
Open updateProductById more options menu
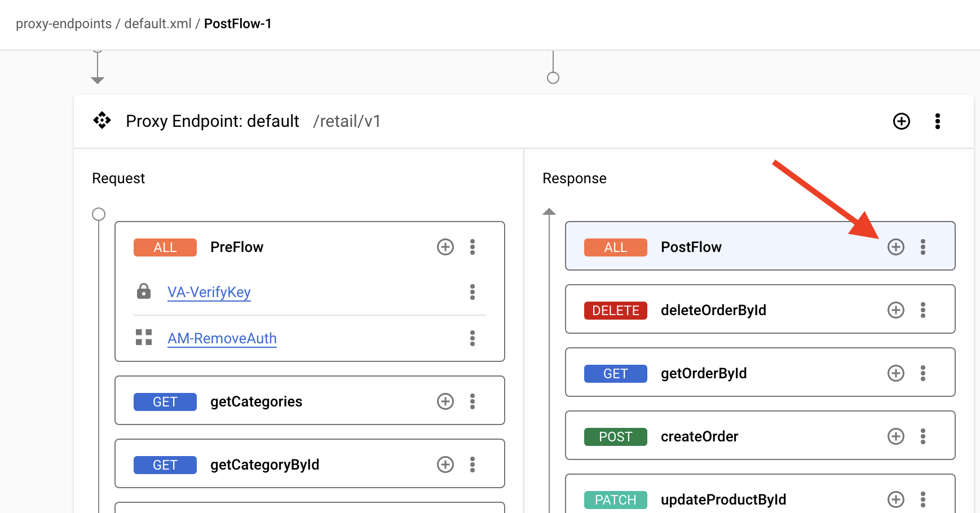coord(922,499)
